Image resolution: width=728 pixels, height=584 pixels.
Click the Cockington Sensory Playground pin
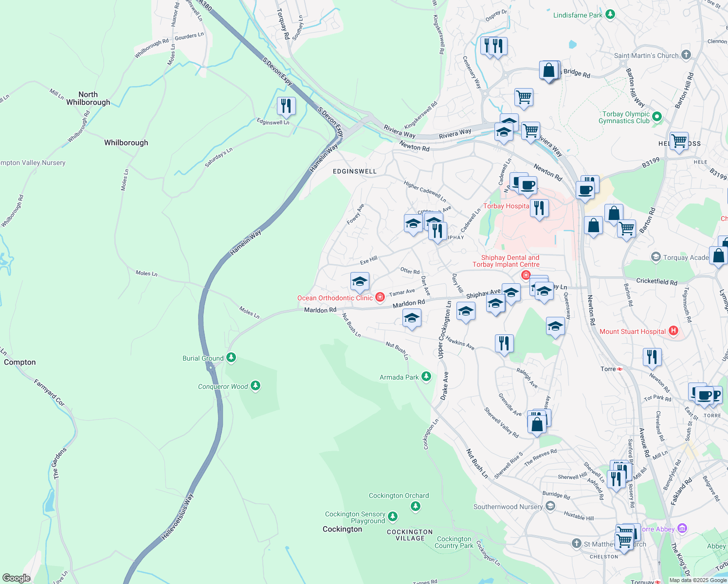393,516
